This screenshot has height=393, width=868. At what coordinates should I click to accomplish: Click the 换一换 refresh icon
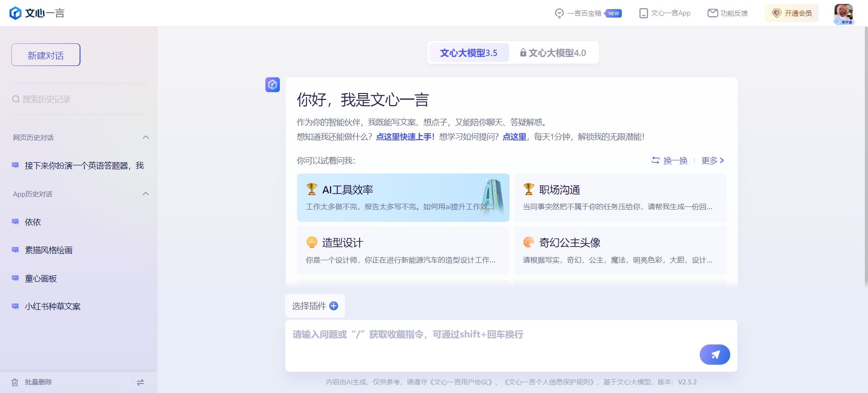pos(656,160)
